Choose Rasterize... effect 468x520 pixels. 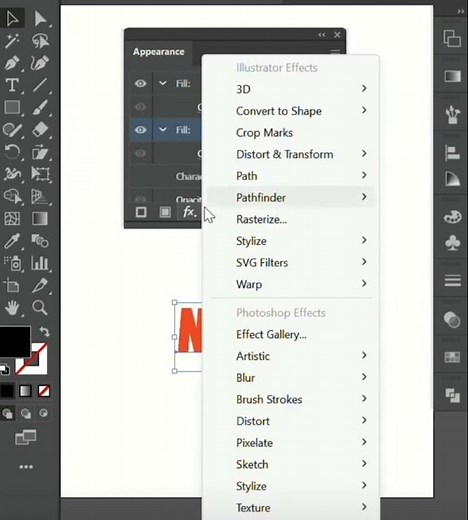coord(291,219)
